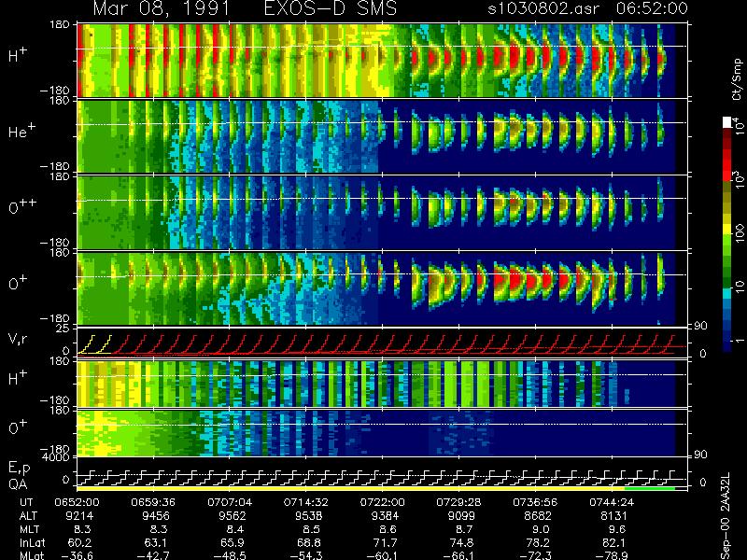Click UT value '0659:36'

(x=153, y=502)
